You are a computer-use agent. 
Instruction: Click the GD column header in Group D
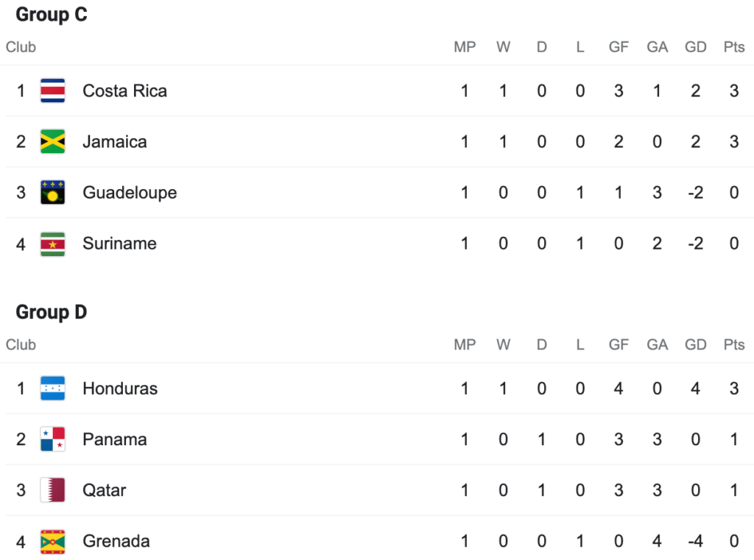tap(695, 344)
